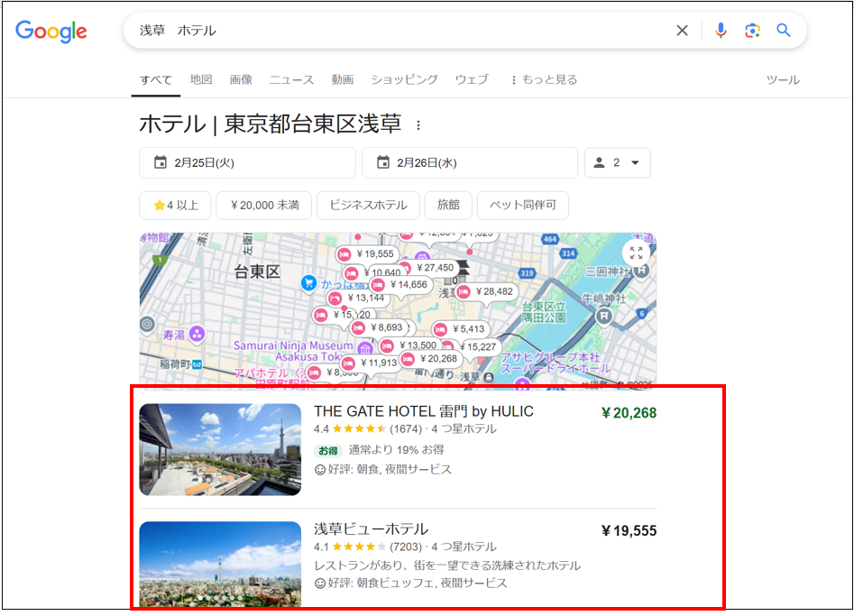Switch to the ウェブ tab
The image size is (854, 616).
coord(472,79)
